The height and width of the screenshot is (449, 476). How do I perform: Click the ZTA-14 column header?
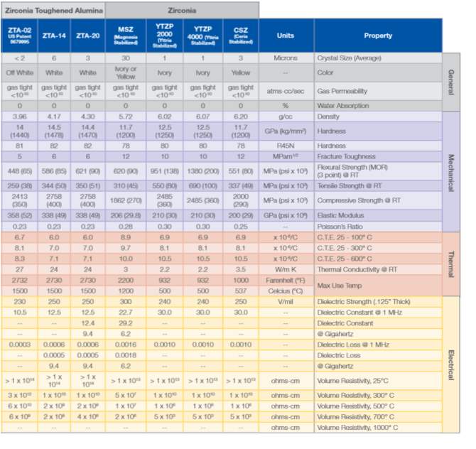53,36
